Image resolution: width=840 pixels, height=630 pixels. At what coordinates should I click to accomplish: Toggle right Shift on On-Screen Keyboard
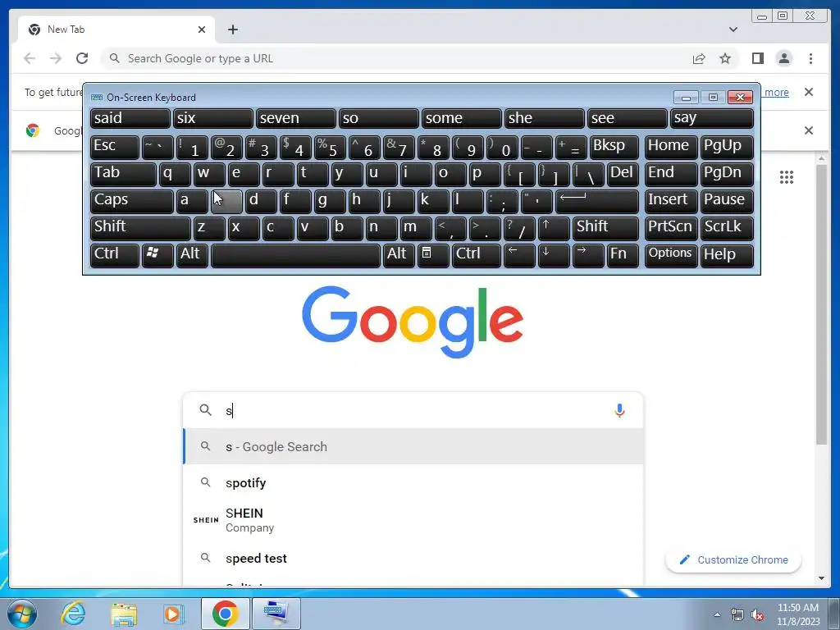point(605,228)
